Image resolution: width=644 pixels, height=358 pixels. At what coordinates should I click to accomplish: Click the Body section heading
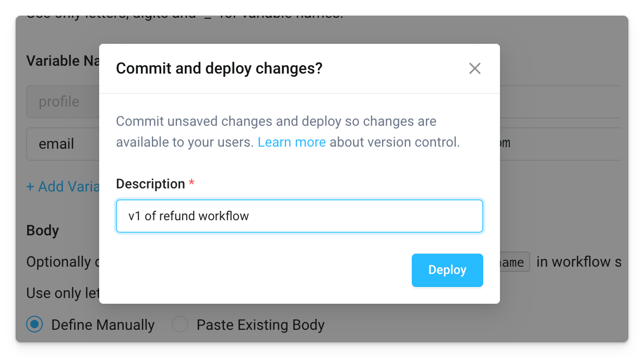(x=42, y=230)
